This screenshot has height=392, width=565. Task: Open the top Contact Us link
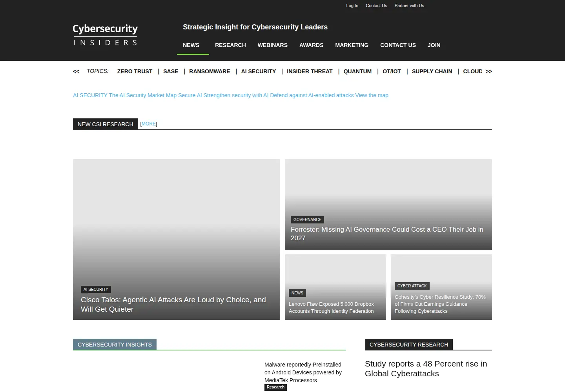tap(376, 5)
